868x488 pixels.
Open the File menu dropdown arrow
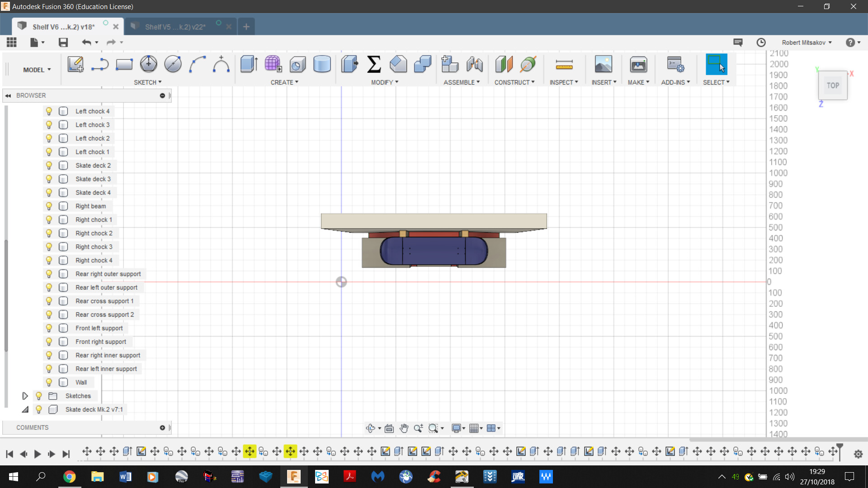[43, 42]
